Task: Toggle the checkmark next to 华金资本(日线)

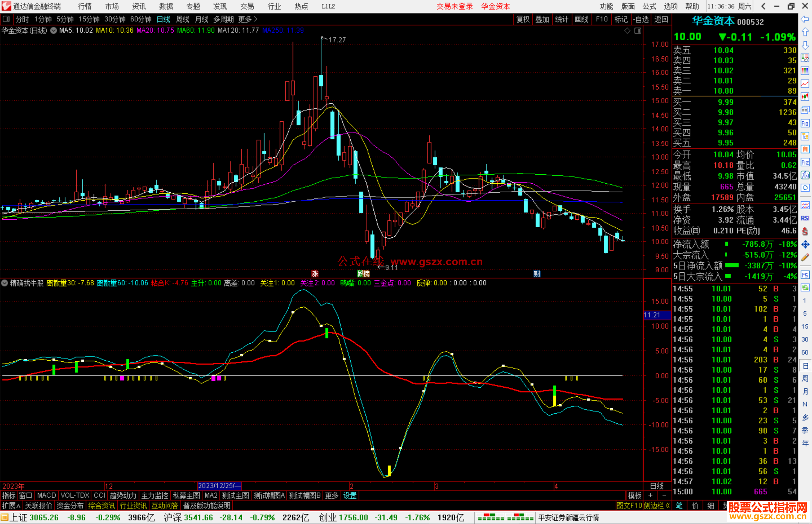Action: (x=54, y=30)
